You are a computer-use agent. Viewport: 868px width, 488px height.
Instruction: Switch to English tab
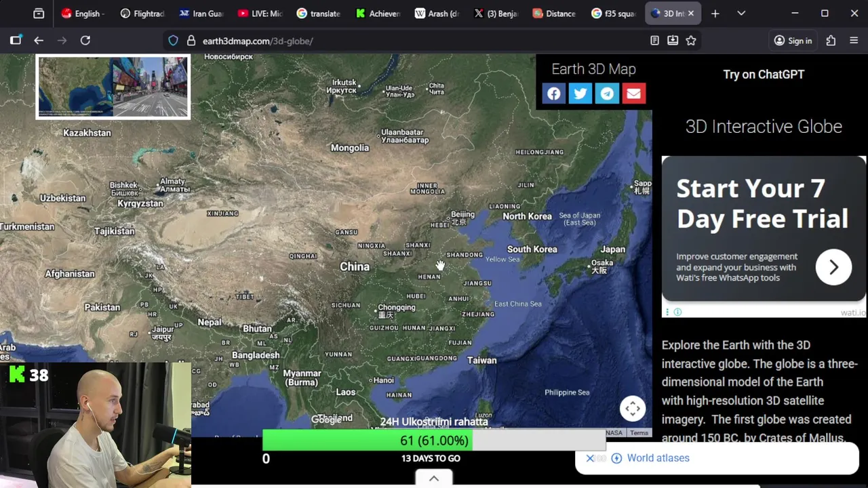click(83, 14)
